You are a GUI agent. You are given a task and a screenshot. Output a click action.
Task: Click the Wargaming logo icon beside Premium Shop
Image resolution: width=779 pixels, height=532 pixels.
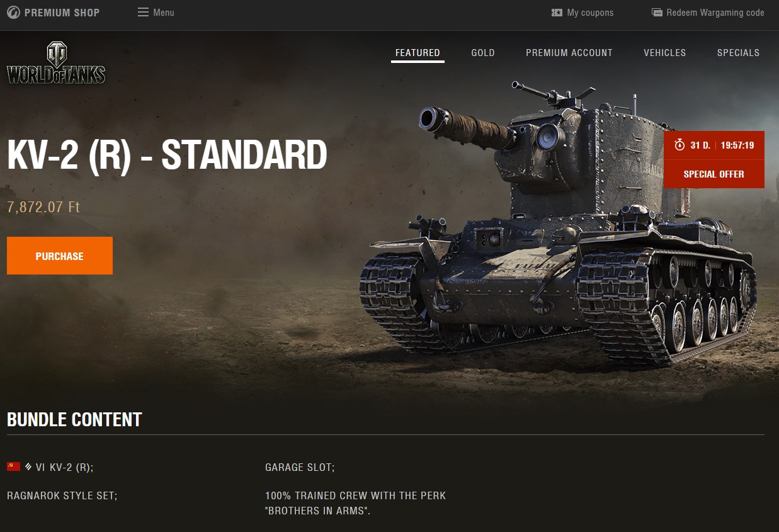13,13
